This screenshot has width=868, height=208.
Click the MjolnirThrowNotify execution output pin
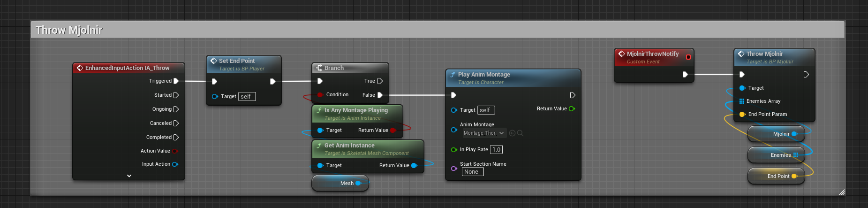click(x=685, y=75)
